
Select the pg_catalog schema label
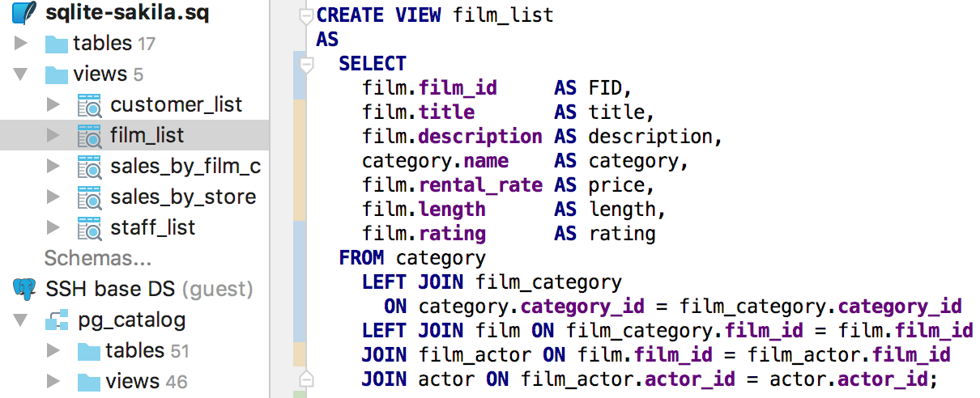click(132, 320)
